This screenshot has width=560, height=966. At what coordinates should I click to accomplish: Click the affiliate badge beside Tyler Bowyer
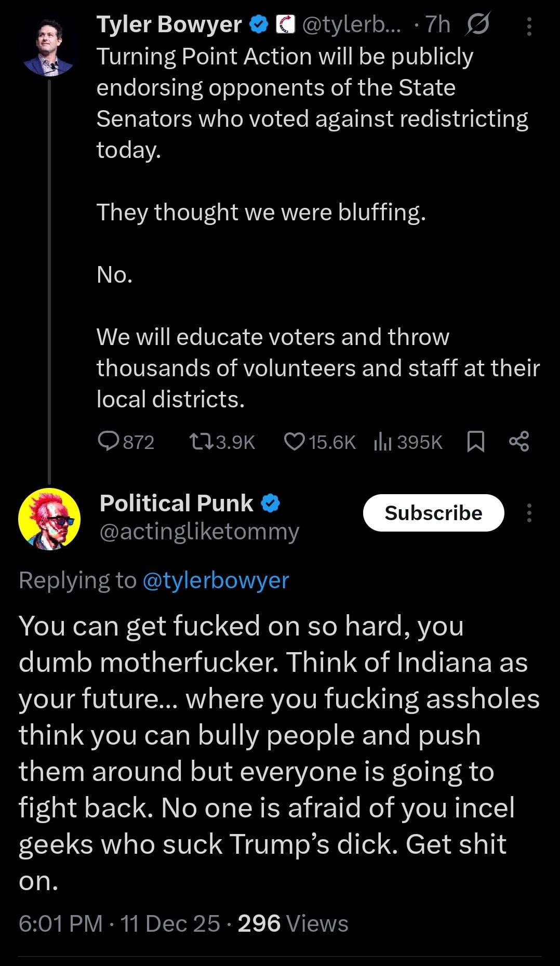point(285,24)
